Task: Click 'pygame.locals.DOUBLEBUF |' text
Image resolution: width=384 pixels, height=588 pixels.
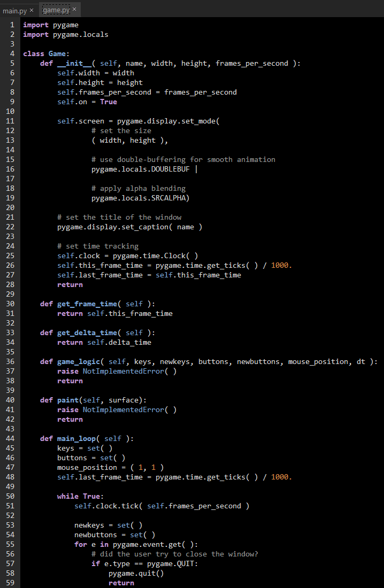Action: 144,169
